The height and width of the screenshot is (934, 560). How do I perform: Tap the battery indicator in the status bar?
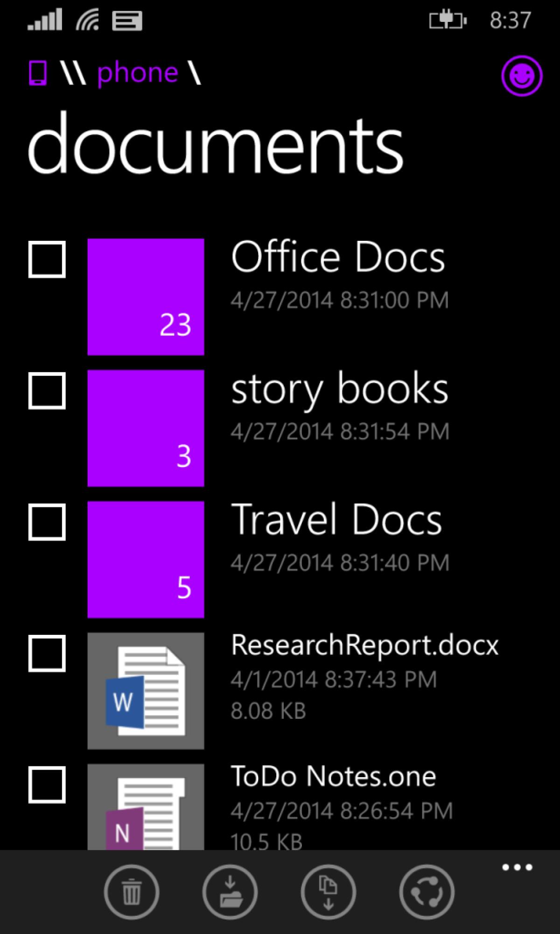pos(445,21)
